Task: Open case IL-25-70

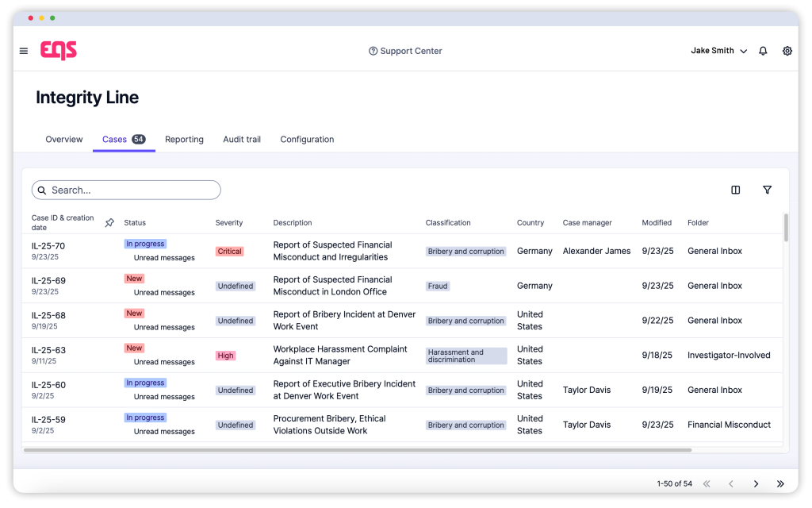Action: [x=48, y=246]
